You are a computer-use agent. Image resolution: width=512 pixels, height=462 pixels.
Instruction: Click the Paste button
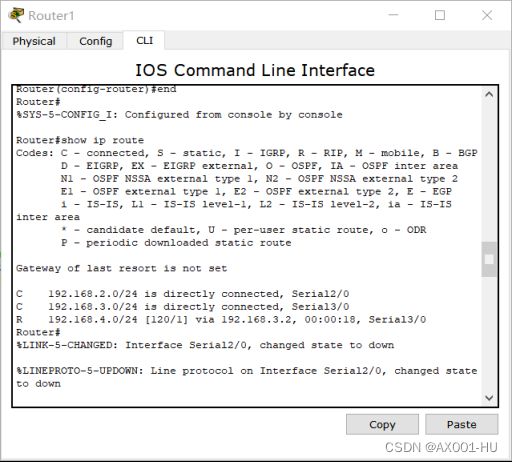462,424
